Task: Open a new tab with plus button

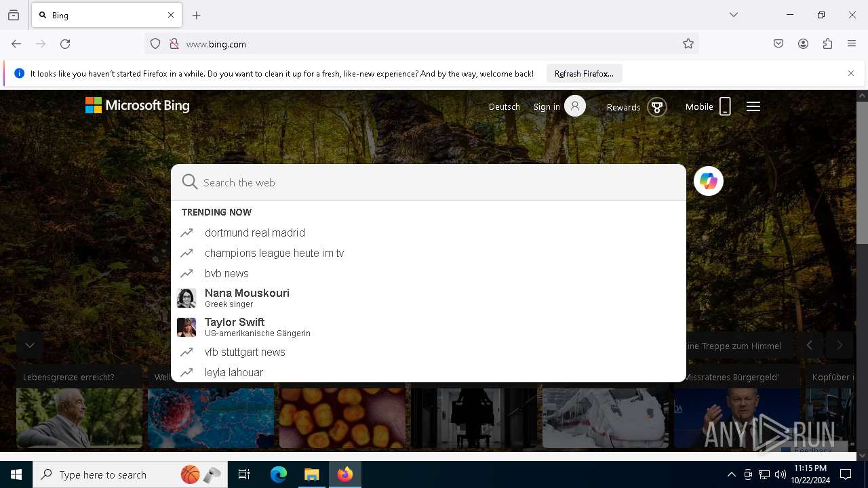Action: [x=197, y=15]
